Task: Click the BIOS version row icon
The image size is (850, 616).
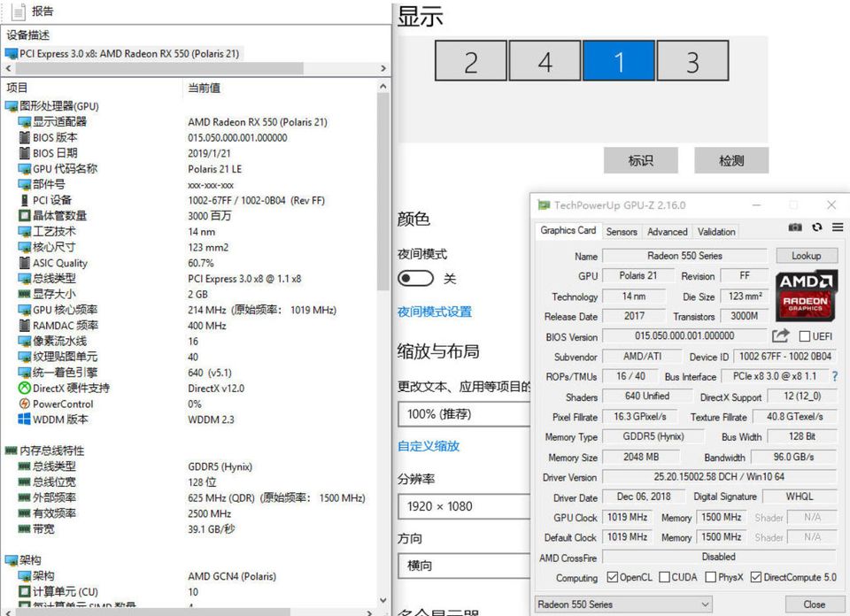Action: [x=25, y=137]
